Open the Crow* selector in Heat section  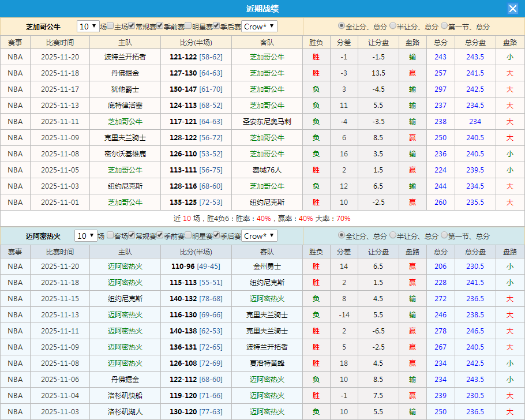pyautogui.click(x=258, y=235)
